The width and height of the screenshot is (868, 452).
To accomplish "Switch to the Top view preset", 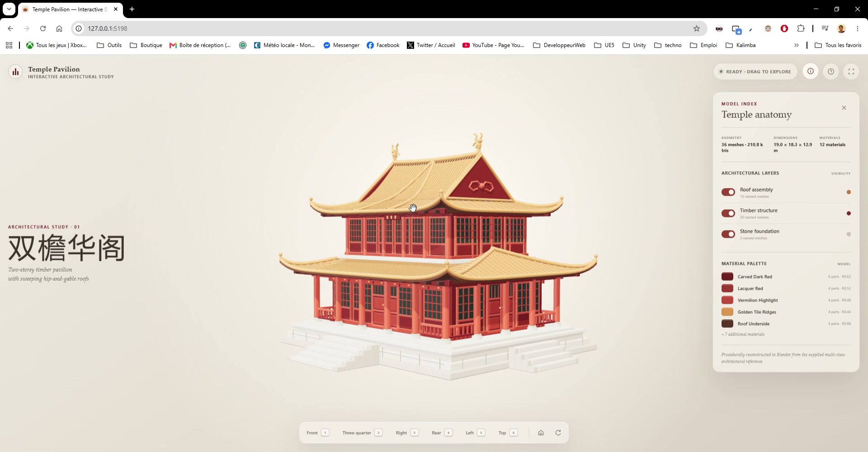I will click(508, 433).
